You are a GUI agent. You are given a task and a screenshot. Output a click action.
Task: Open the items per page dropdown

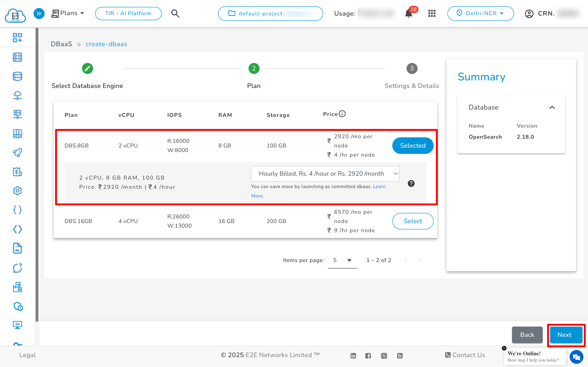point(342,260)
